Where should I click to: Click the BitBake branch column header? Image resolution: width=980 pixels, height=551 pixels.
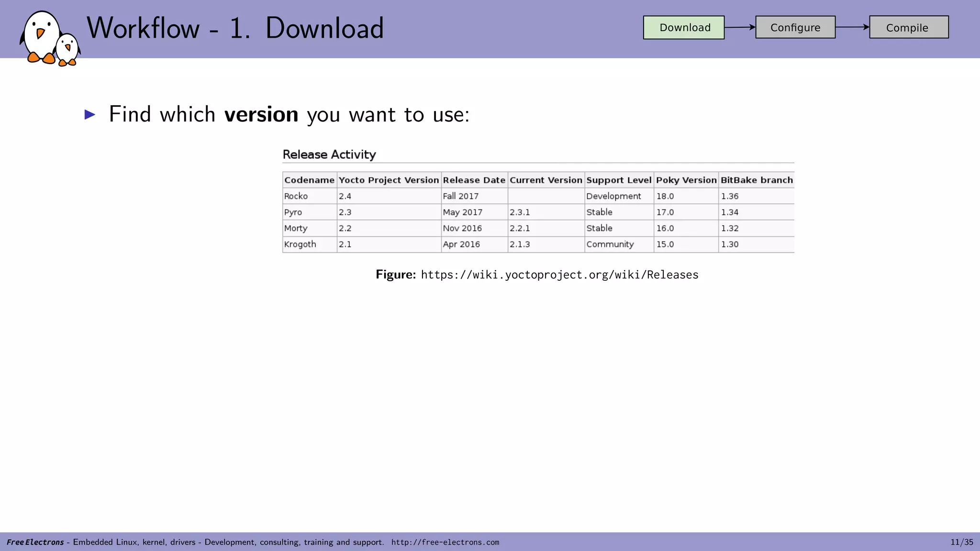click(757, 180)
